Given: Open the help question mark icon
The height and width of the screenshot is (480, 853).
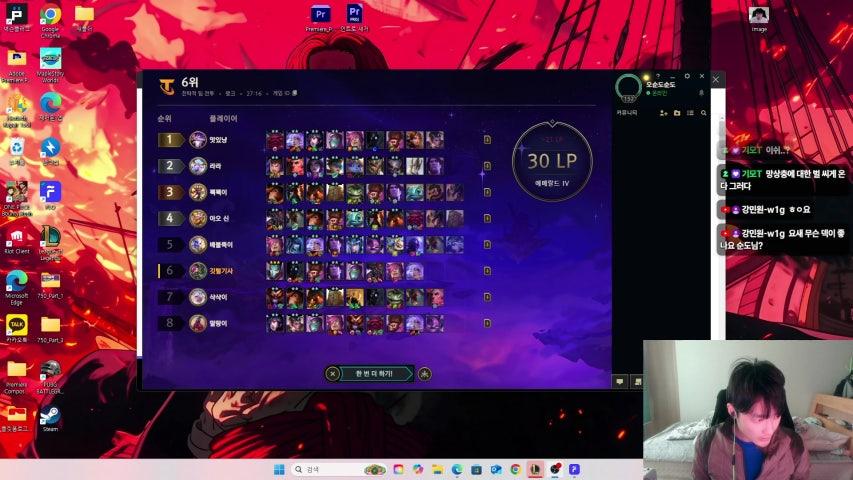Looking at the screenshot, I should [x=658, y=76].
